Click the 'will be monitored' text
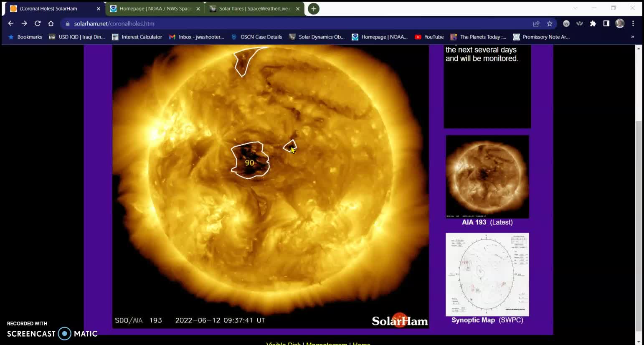 489,58
